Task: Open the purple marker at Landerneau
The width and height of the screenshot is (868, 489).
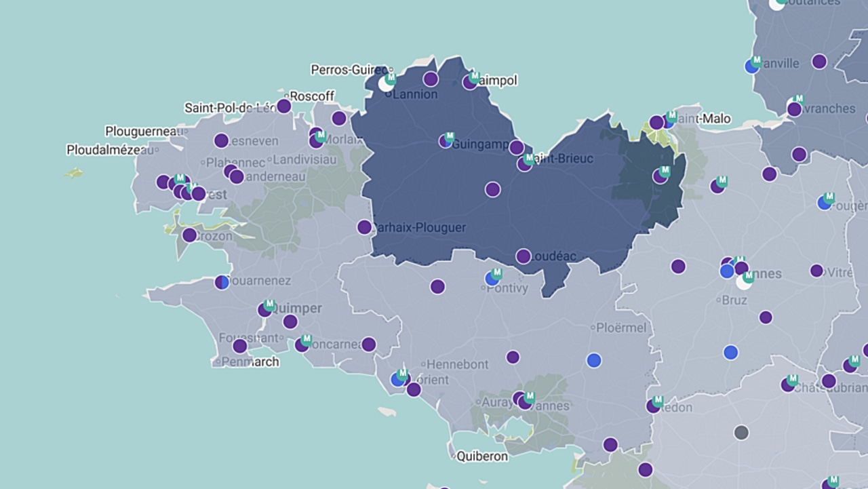Action: [x=237, y=177]
